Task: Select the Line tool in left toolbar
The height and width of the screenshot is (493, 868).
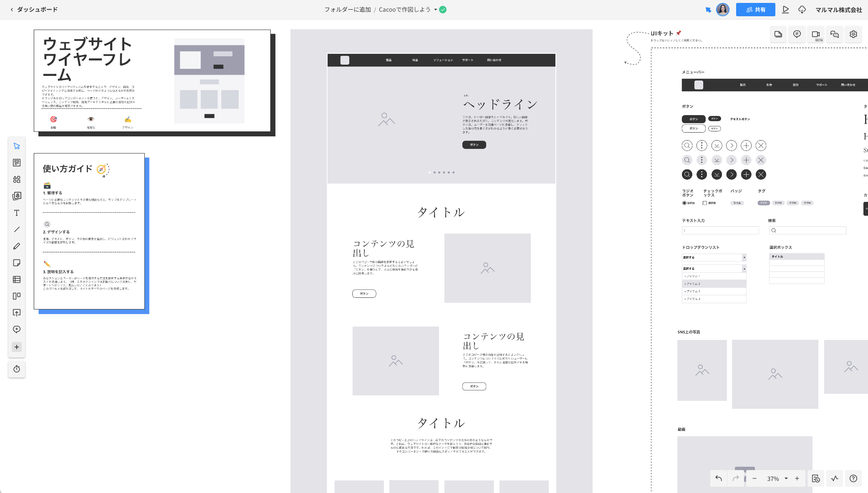Action: coord(17,229)
